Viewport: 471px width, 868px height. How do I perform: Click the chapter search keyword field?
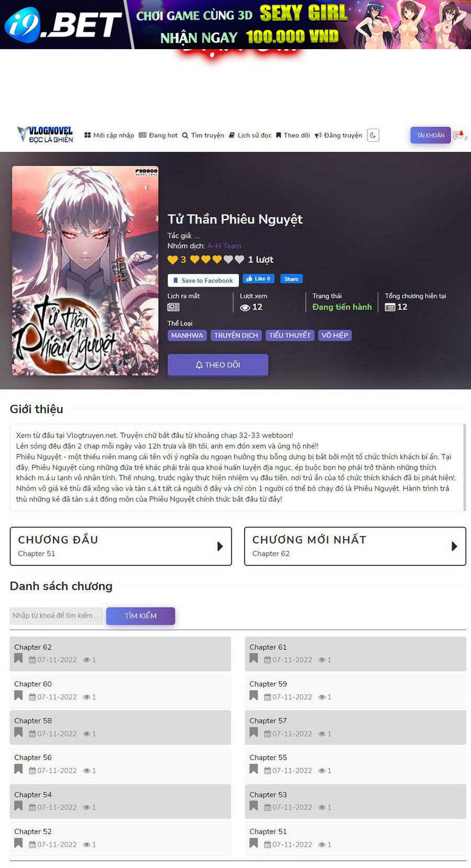[57, 615]
